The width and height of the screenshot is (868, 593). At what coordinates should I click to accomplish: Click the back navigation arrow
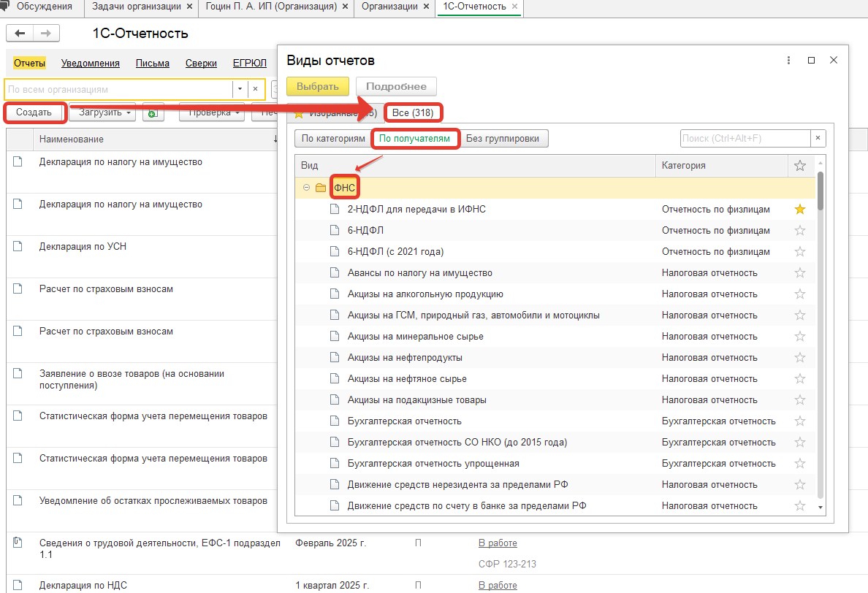20,34
